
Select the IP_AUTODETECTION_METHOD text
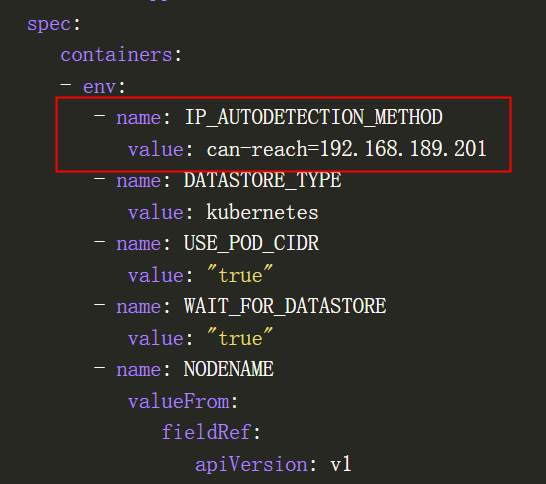[314, 117]
